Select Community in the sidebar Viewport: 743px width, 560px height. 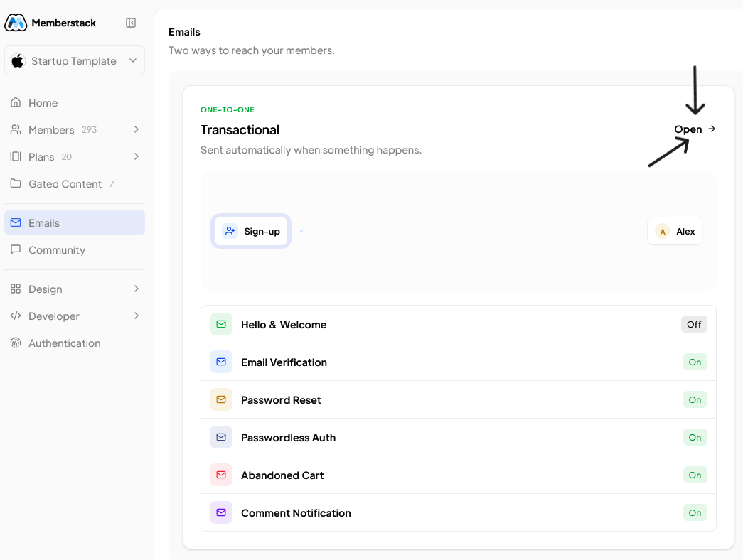tap(75, 250)
